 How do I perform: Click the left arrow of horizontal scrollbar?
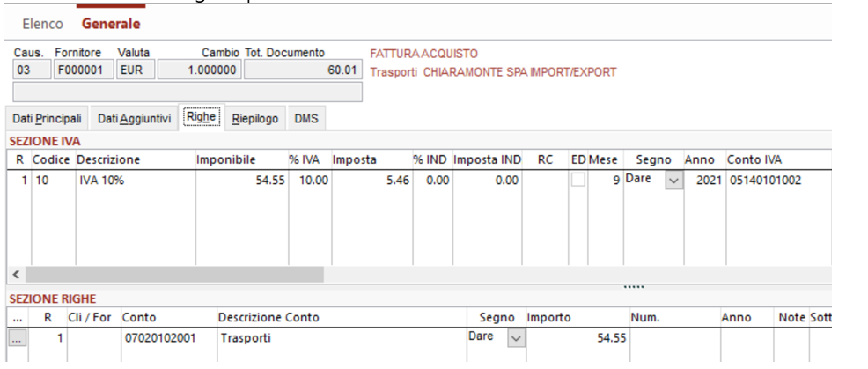pyautogui.click(x=16, y=274)
